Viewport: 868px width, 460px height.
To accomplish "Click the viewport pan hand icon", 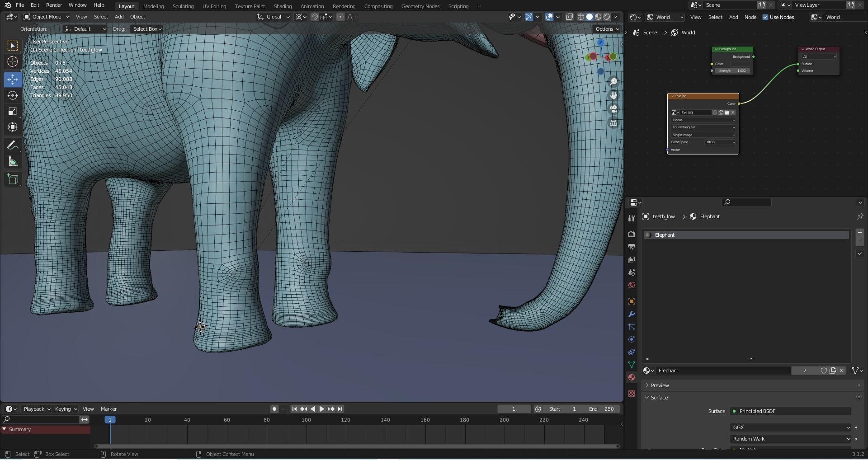I will 613,95.
